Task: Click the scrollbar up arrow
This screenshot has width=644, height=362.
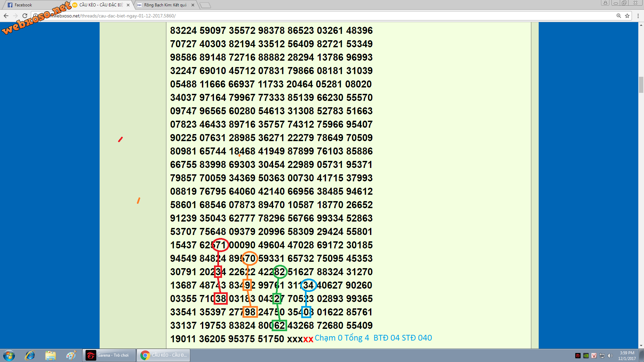Action: pyautogui.click(x=641, y=25)
